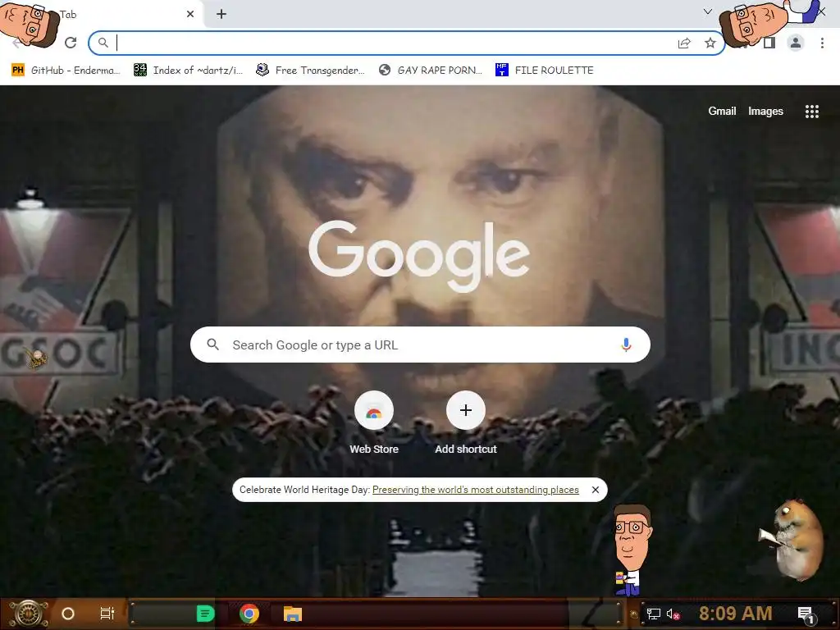Click the share page icon in address bar

[684, 43]
